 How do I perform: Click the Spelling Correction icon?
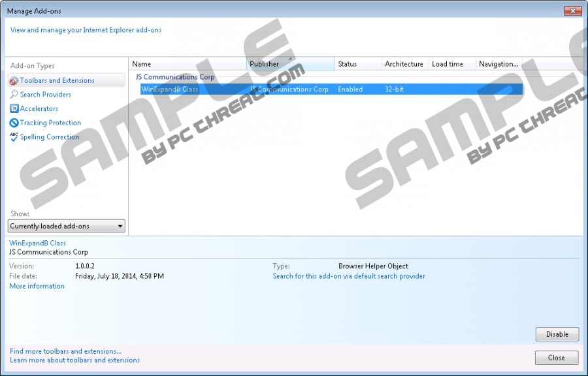[14, 137]
